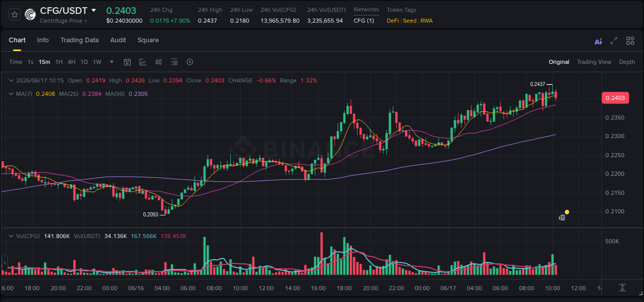
Task: Switch chart to Original view
Action: pos(559,62)
